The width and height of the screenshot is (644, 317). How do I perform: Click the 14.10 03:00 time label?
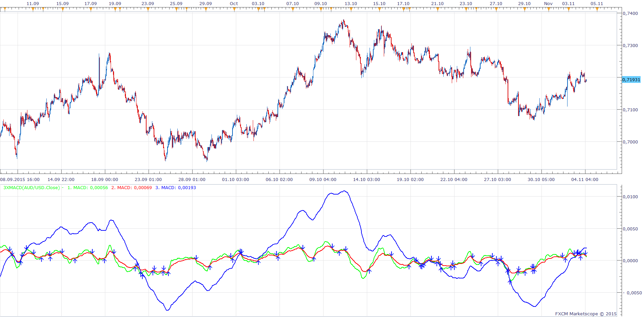(x=367, y=180)
